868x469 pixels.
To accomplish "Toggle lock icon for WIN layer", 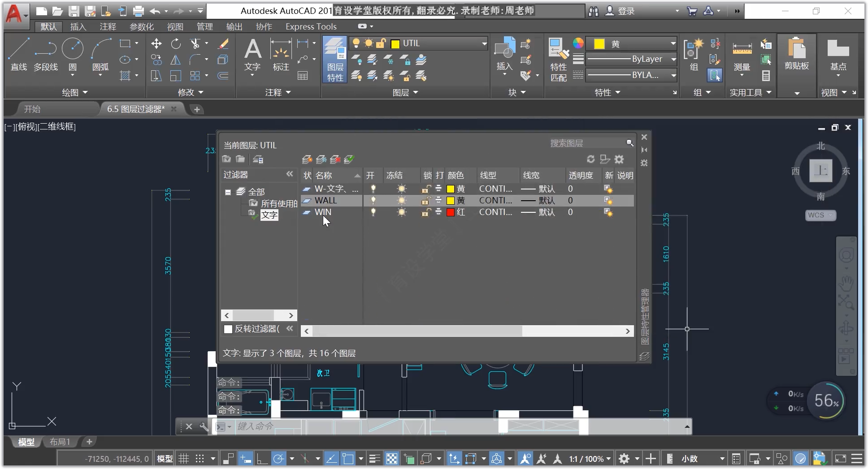I will point(426,212).
